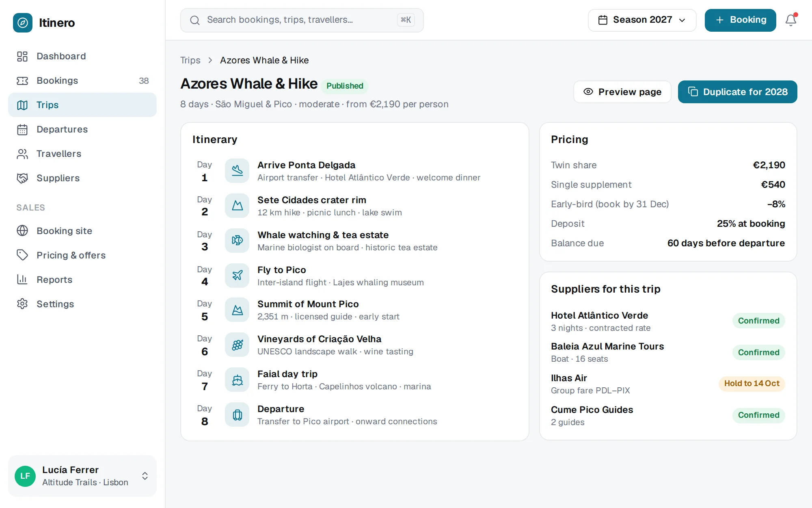Click the Departure itinerary title
Viewport: 812px width, 508px height.
[x=281, y=409]
